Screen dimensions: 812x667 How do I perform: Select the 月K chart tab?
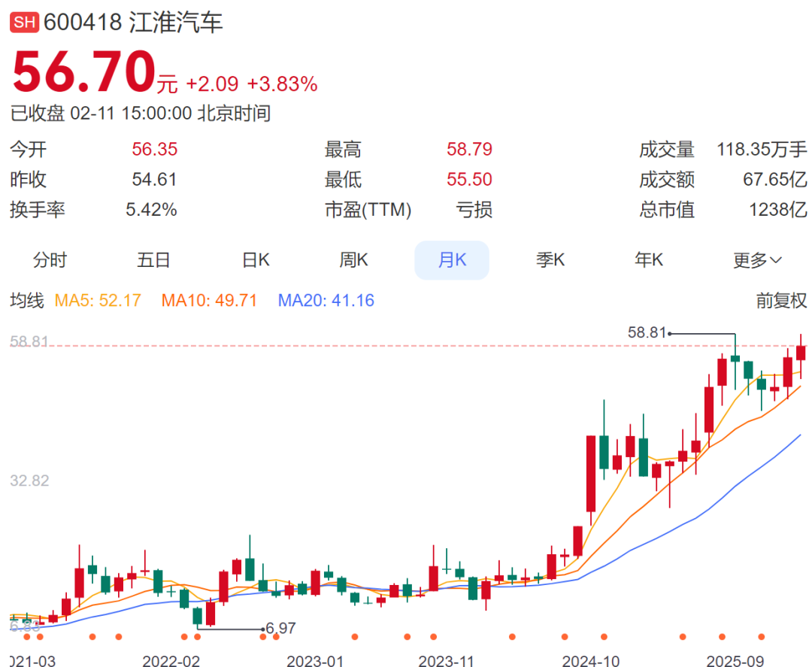[x=452, y=260]
